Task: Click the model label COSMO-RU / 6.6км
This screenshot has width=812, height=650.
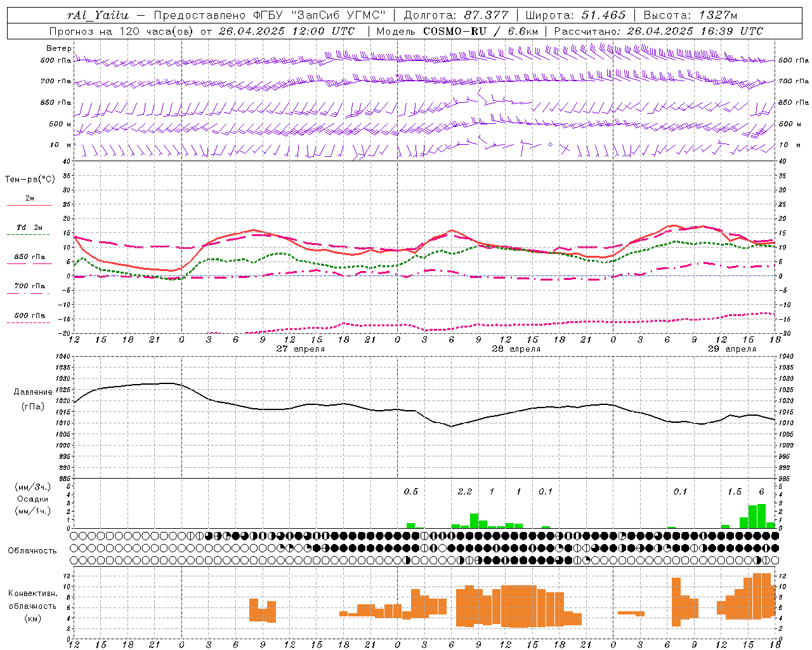Action: (x=481, y=31)
